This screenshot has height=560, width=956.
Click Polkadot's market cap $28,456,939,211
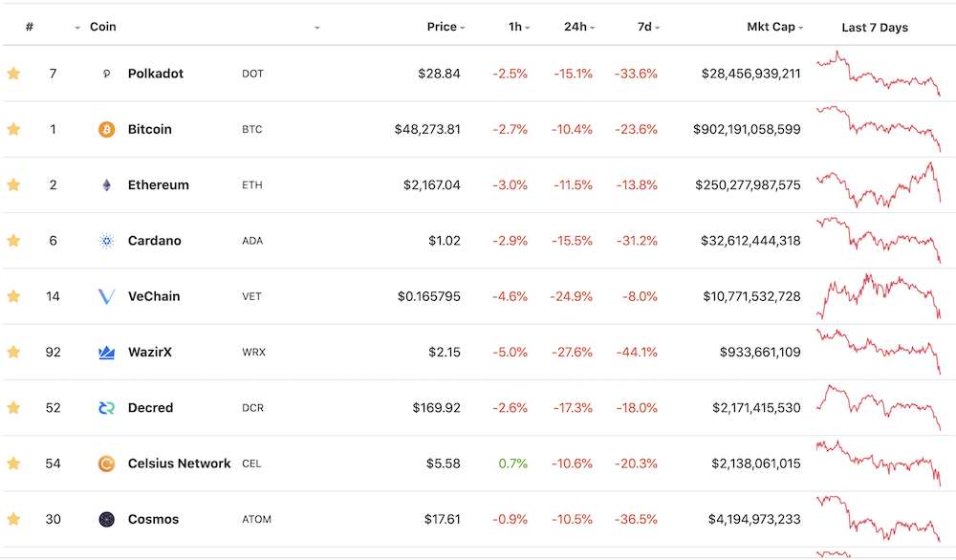point(751,74)
